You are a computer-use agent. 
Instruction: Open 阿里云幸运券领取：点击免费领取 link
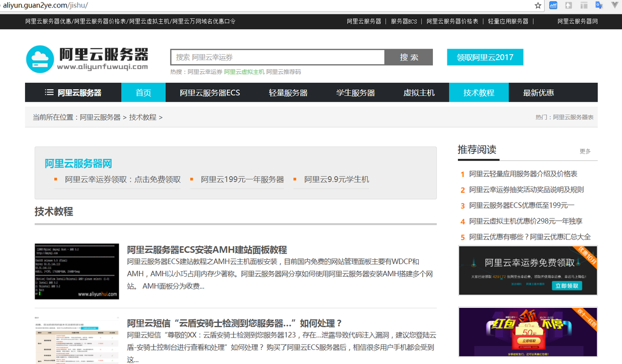[x=123, y=179]
